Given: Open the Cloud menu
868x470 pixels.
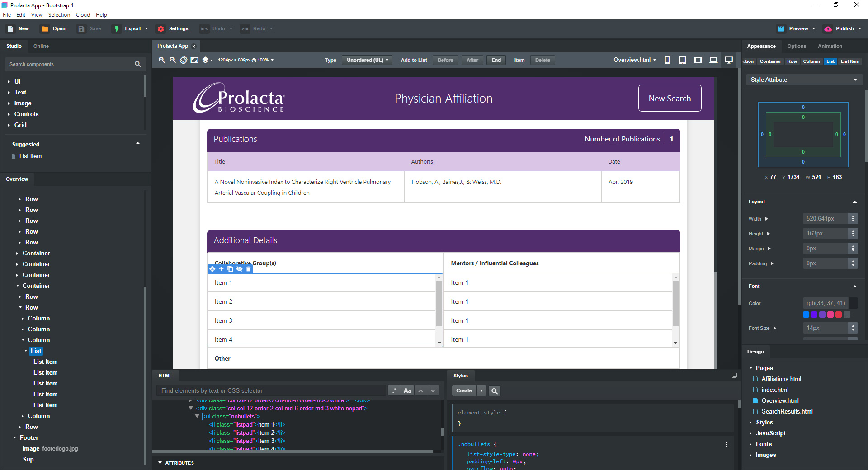Looking at the screenshot, I should click(83, 15).
